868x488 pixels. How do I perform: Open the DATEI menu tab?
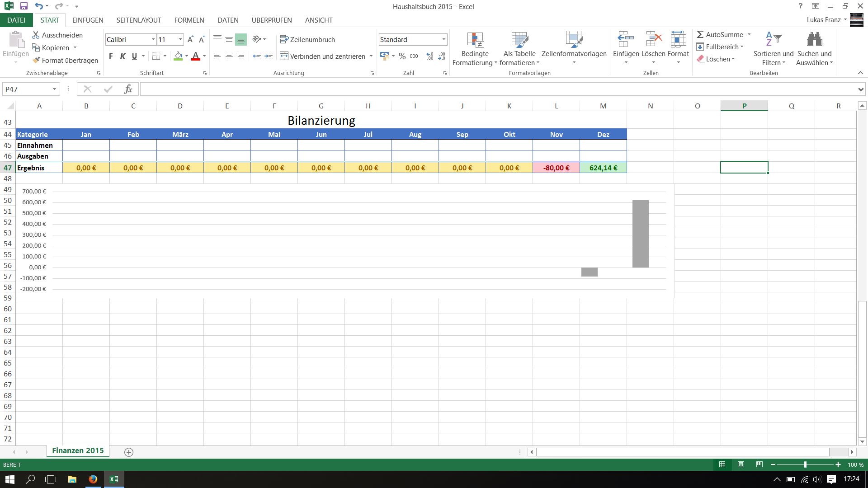coord(16,20)
